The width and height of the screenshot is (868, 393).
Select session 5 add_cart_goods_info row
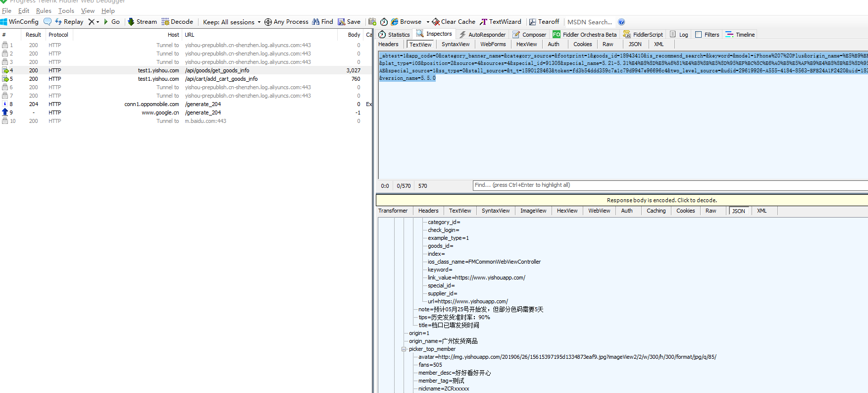click(186, 79)
